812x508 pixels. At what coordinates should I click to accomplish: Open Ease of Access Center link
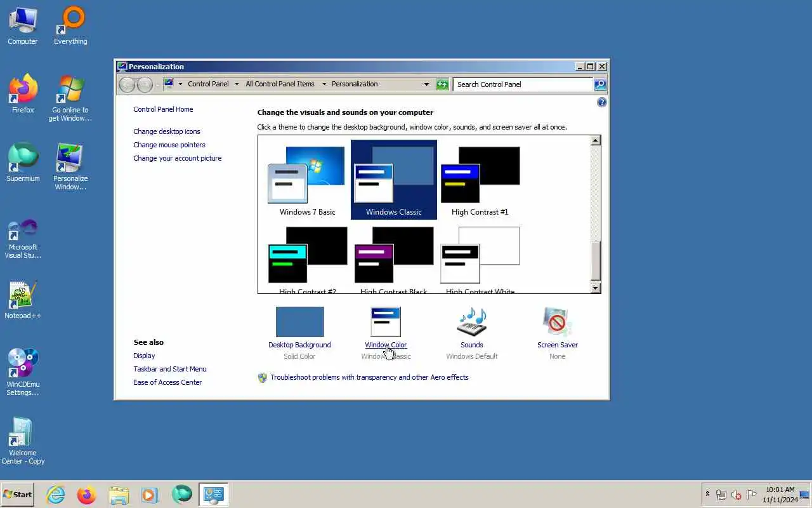[167, 382]
